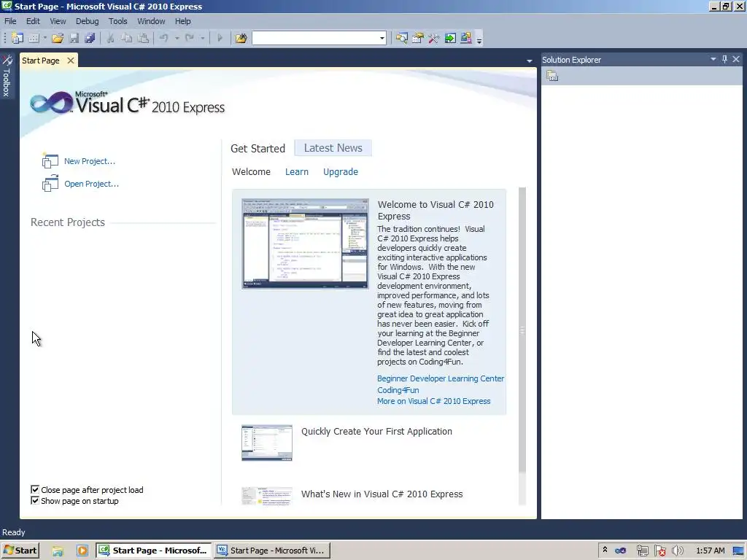Click the Redo arrow icon
Viewport: 747px width, 560px height.
pyautogui.click(x=190, y=38)
